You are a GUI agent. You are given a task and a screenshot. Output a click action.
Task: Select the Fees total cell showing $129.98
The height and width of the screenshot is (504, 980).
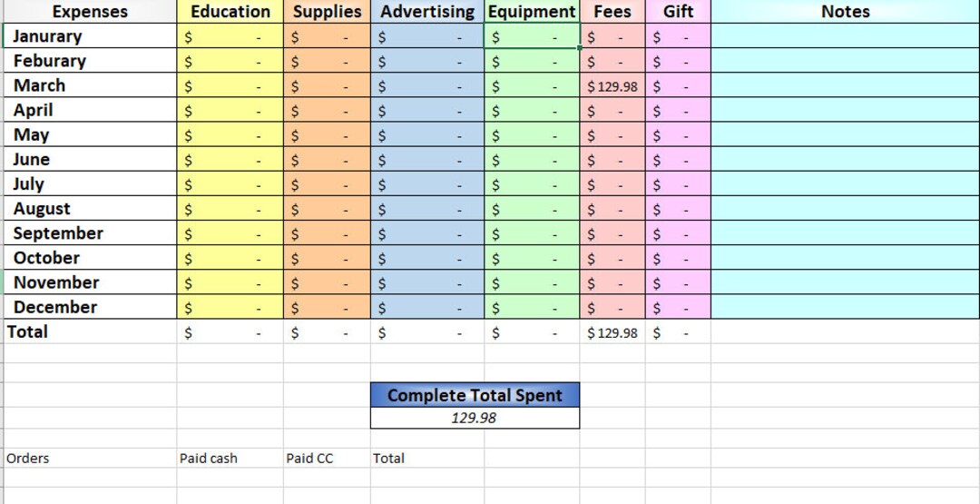point(612,332)
